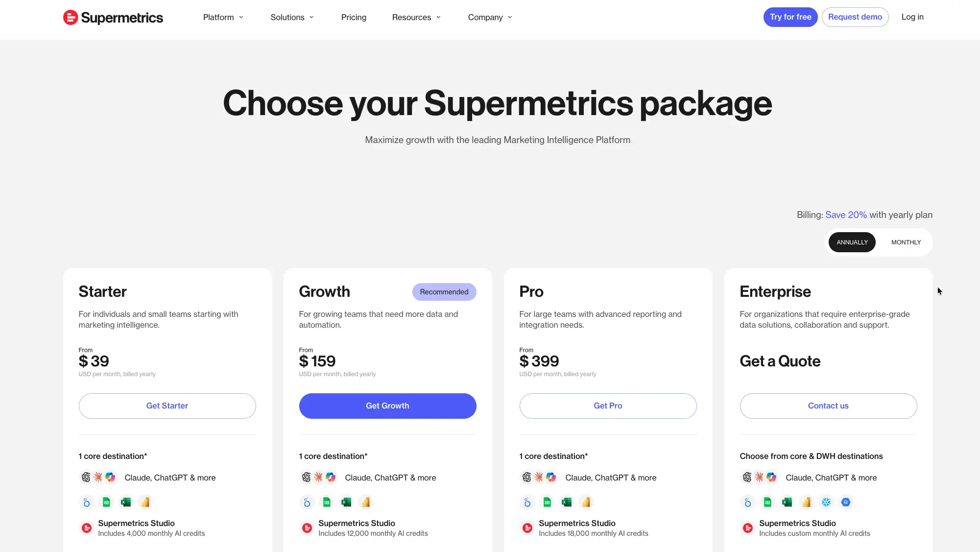The image size is (980, 552).
Task: Click the Claude icon in Pro plan
Action: point(539,477)
